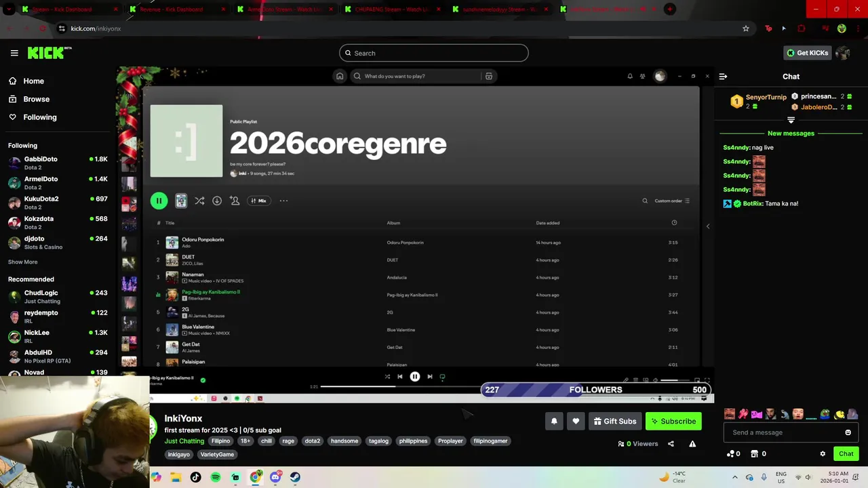
Task: Open recommended channel NickLee
Action: point(58,336)
